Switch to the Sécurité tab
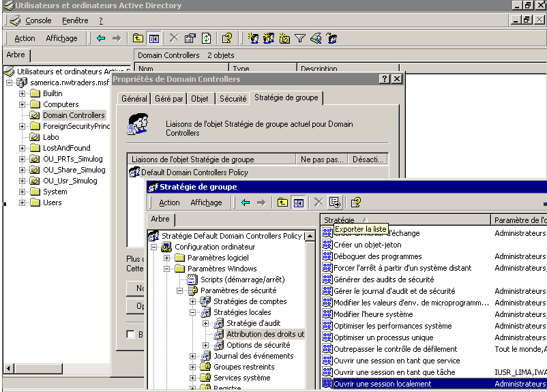 (x=233, y=99)
